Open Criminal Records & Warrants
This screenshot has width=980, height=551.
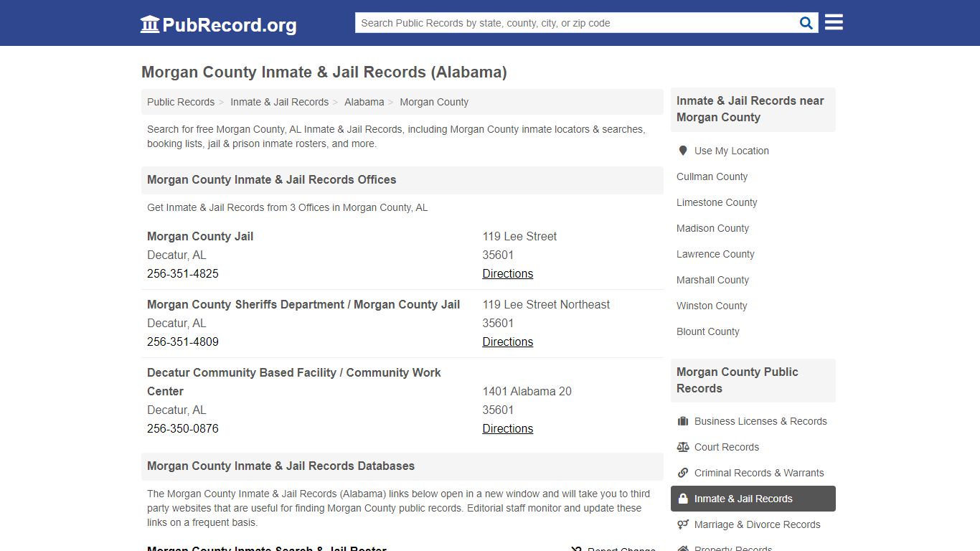[x=759, y=473]
